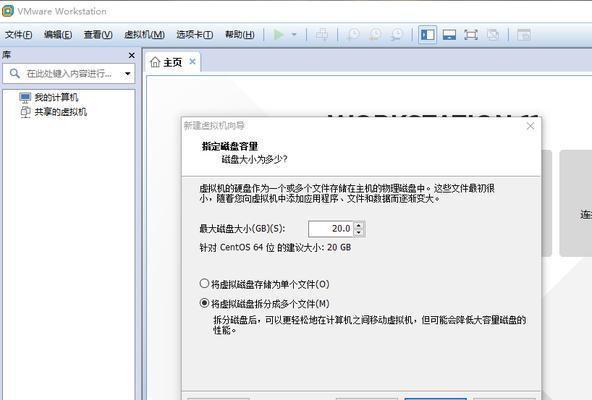
Task: Switch to the 主页 tab
Action: (x=173, y=62)
